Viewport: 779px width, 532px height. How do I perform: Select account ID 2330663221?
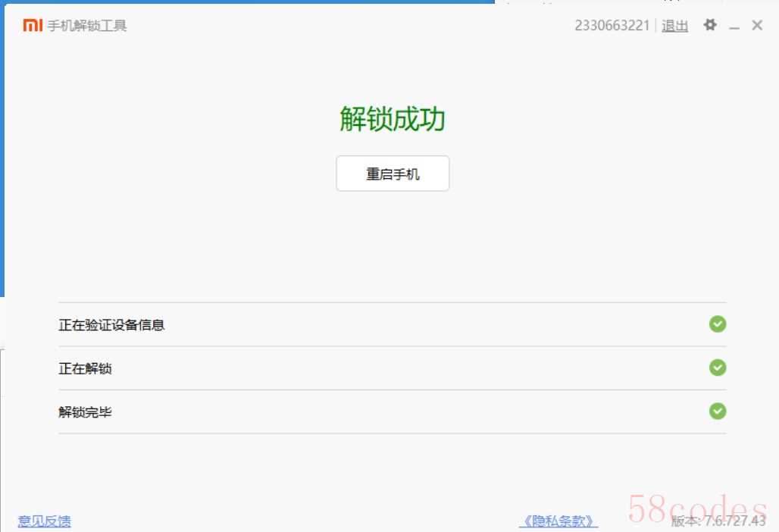click(612, 25)
